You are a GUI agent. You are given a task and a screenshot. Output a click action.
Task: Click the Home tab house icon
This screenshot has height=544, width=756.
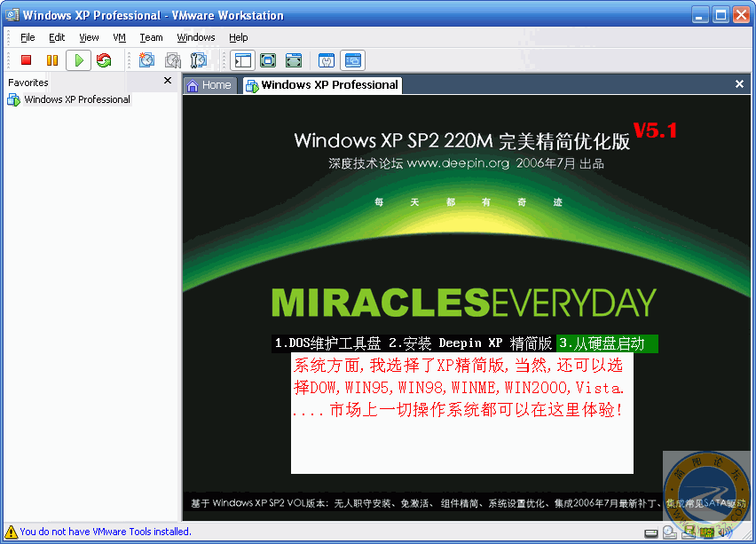193,86
